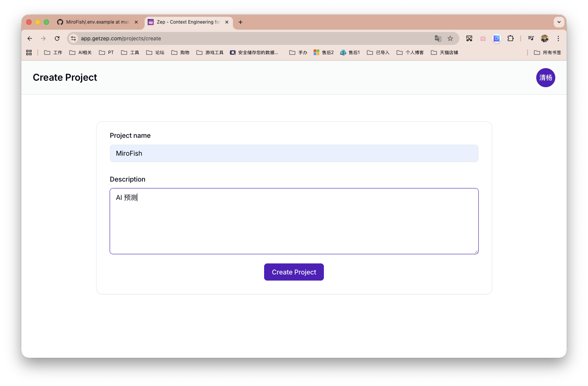This screenshot has height=386, width=588.
Task: Open the bookmarks apps grid icon
Action: [29, 53]
